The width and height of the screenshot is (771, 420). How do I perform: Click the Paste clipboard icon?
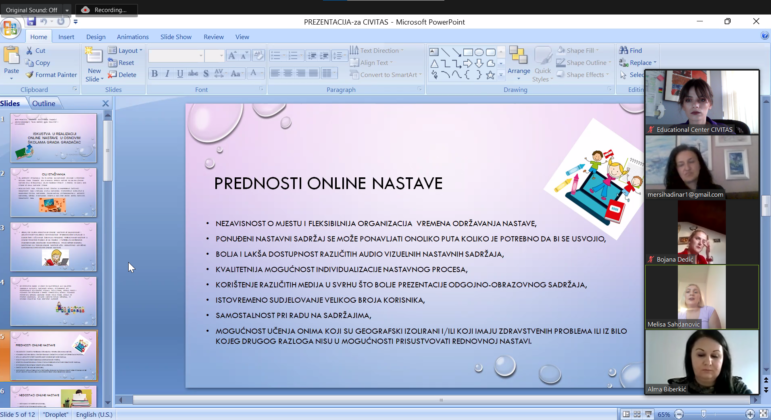(11, 56)
